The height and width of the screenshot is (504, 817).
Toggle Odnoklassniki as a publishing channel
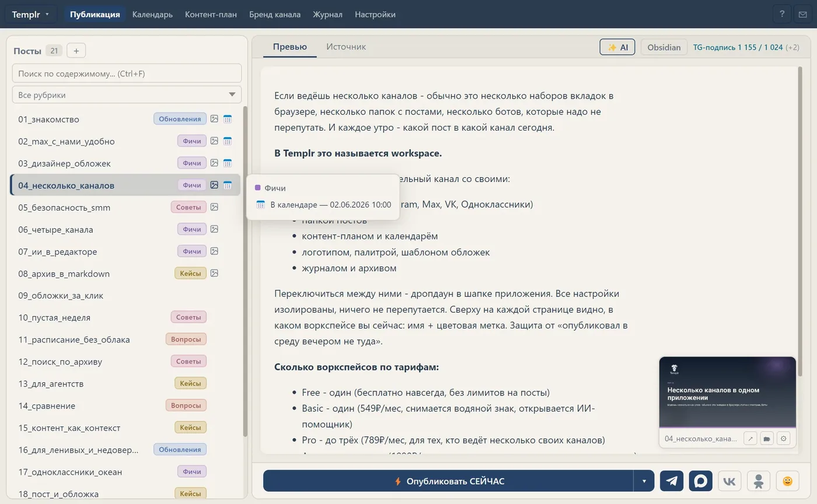coord(759,481)
